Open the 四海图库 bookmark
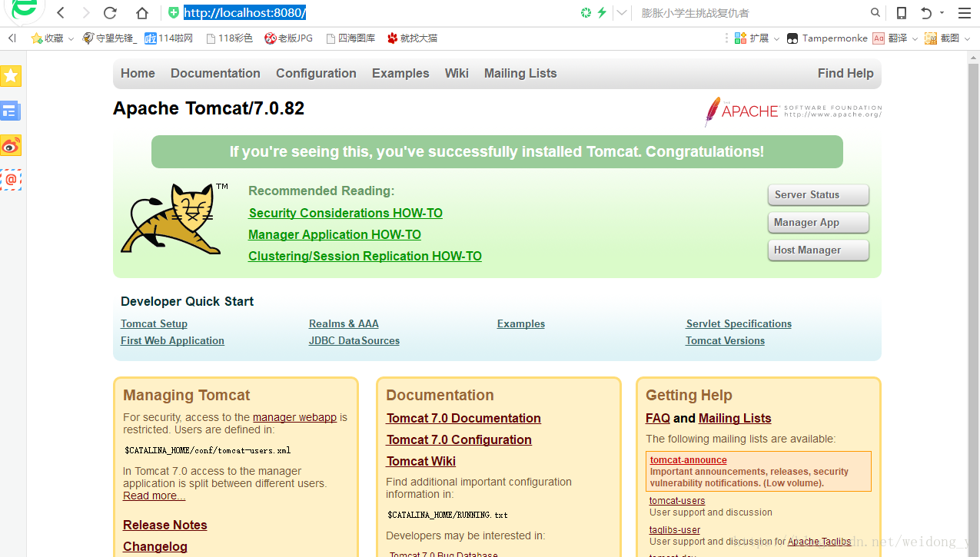980x557 pixels. pyautogui.click(x=350, y=38)
